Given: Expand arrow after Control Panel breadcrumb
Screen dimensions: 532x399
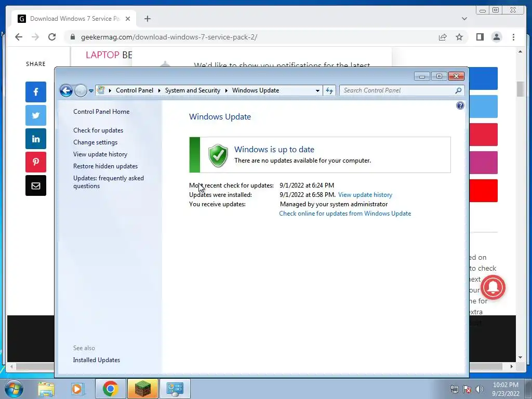Looking at the screenshot, I should click(159, 90).
